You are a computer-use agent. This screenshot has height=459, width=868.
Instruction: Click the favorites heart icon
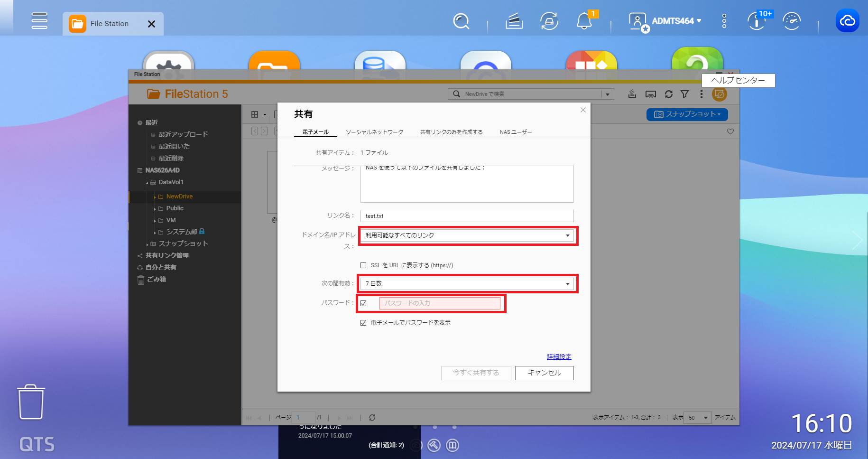(x=730, y=131)
